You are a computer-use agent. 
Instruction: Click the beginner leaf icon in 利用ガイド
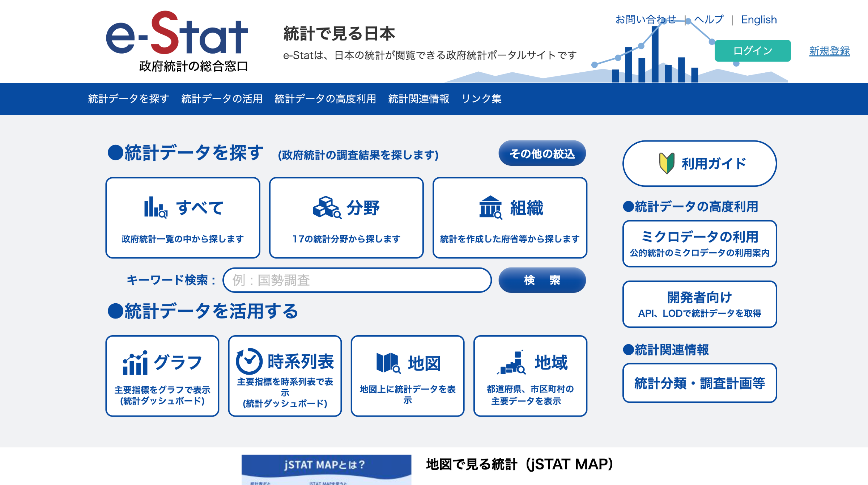click(x=667, y=163)
